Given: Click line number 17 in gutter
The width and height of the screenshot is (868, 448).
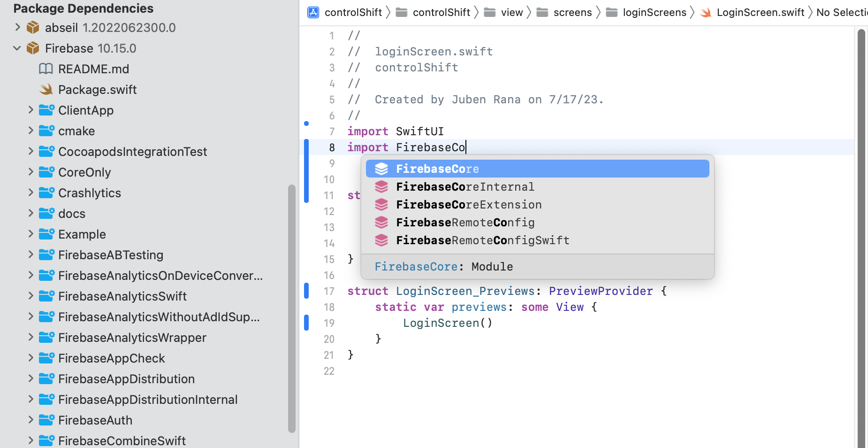Looking at the screenshot, I should (329, 291).
